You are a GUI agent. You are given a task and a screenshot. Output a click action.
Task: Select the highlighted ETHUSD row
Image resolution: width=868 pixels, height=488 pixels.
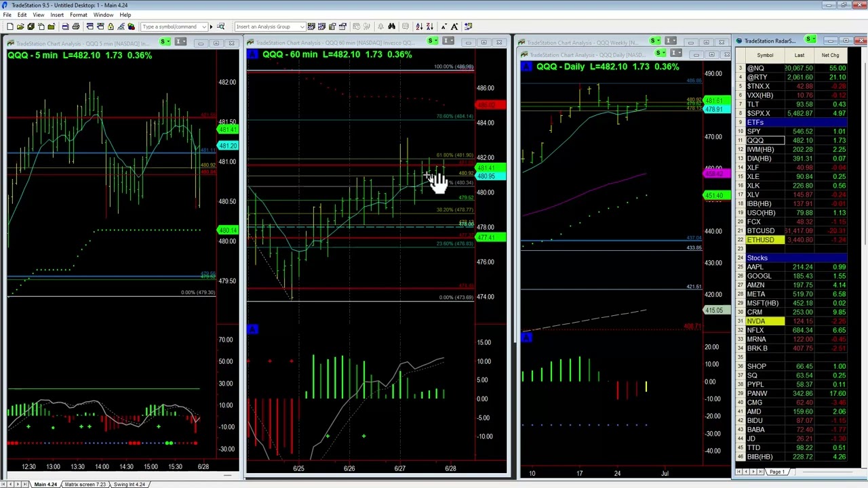click(x=791, y=240)
